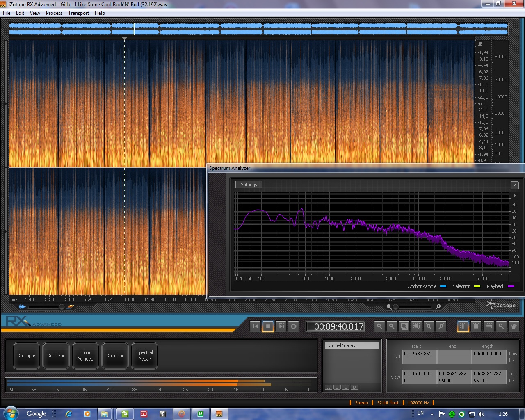Open the Hum Removal module
The height and width of the screenshot is (420, 525).
[x=85, y=356]
